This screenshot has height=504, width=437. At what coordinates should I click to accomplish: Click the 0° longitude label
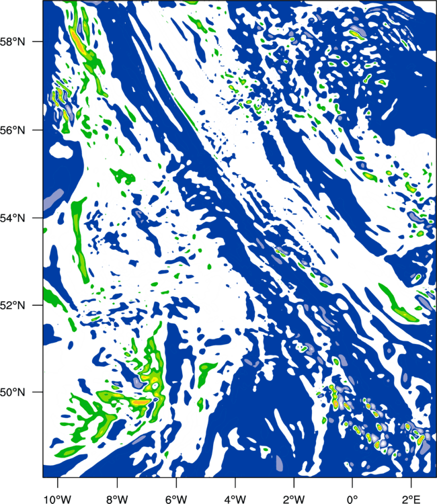click(352, 499)
